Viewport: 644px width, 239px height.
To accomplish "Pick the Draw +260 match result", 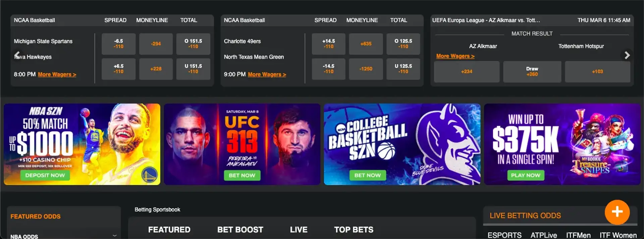I will 532,71.
